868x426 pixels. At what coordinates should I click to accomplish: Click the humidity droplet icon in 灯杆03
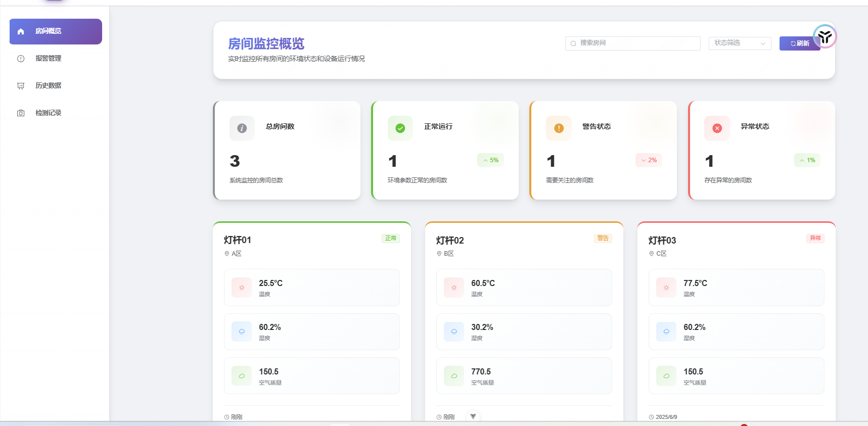[x=666, y=332]
